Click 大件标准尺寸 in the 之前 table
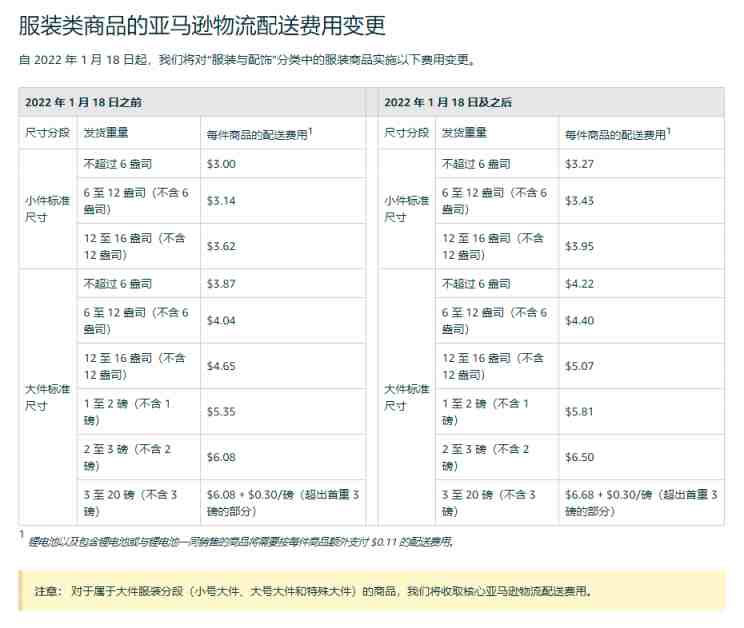744x628 pixels. tap(47, 397)
